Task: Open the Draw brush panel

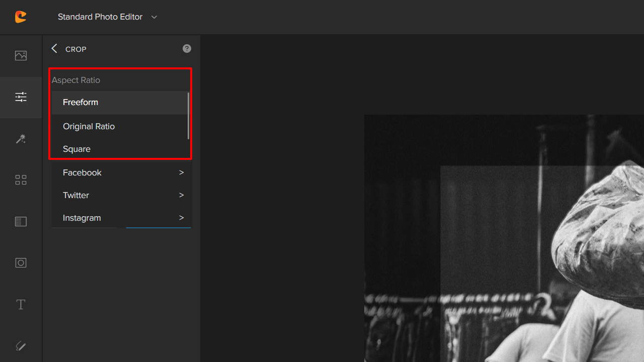Action: coord(21,346)
